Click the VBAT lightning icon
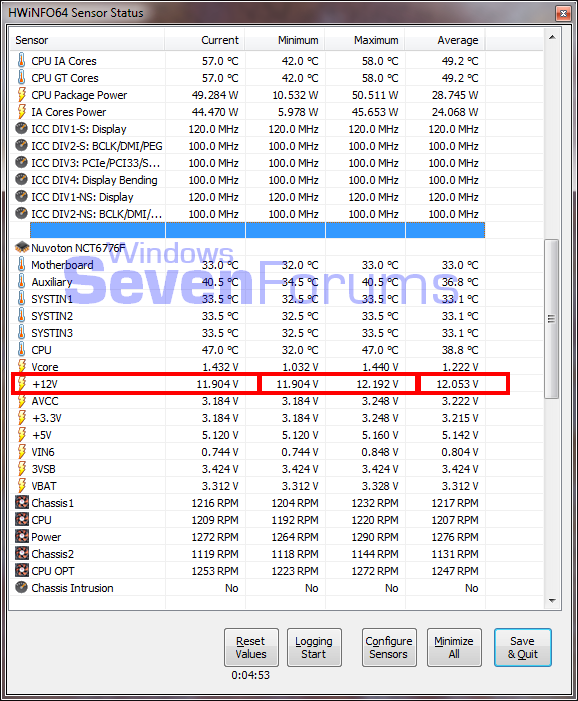 [x=21, y=485]
